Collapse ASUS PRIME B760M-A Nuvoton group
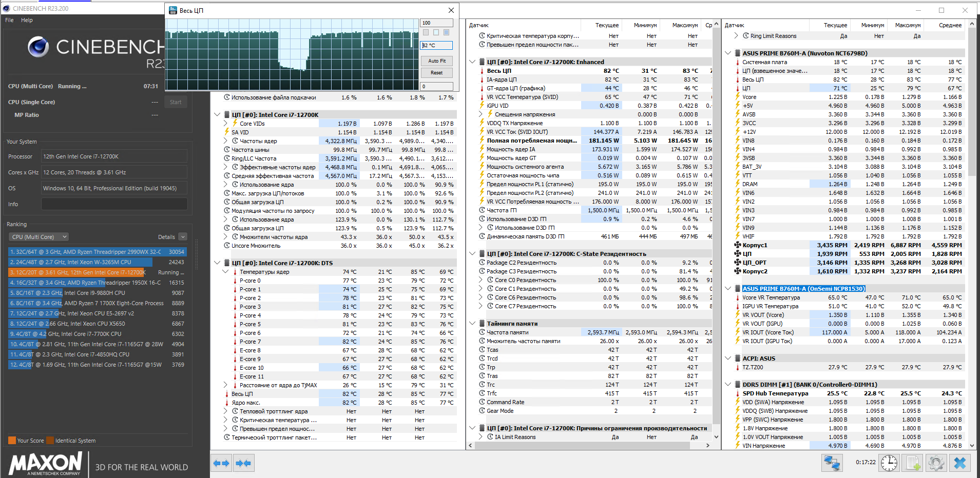Screen dimensions: 980x478 728,53
